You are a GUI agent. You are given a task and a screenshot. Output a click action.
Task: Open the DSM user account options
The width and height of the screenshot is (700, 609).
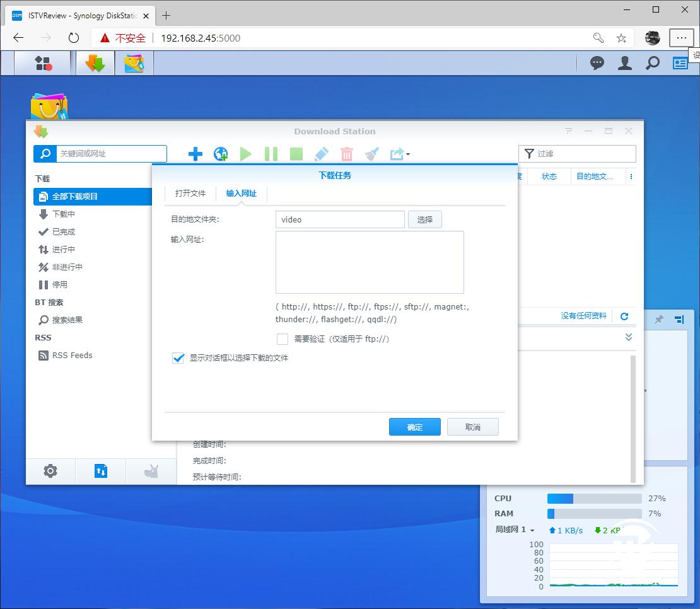pyautogui.click(x=624, y=63)
